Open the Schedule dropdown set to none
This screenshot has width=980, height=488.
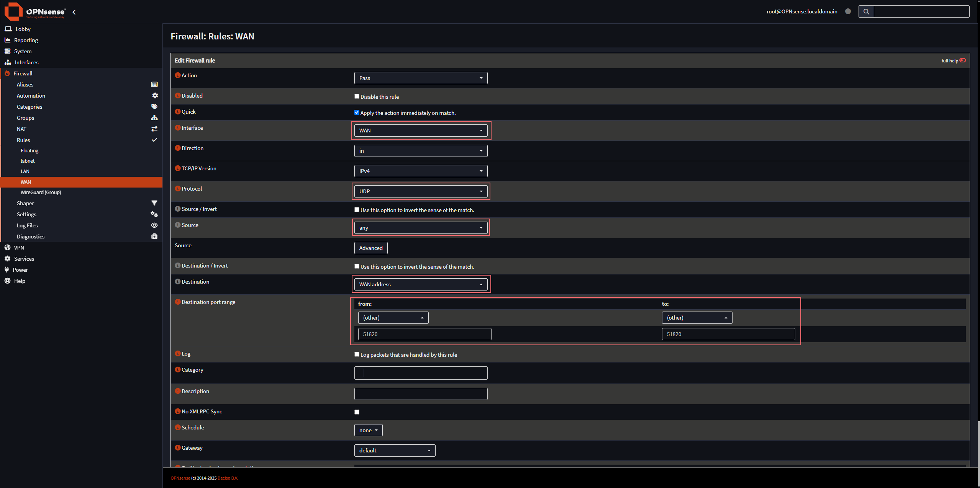[x=368, y=430]
